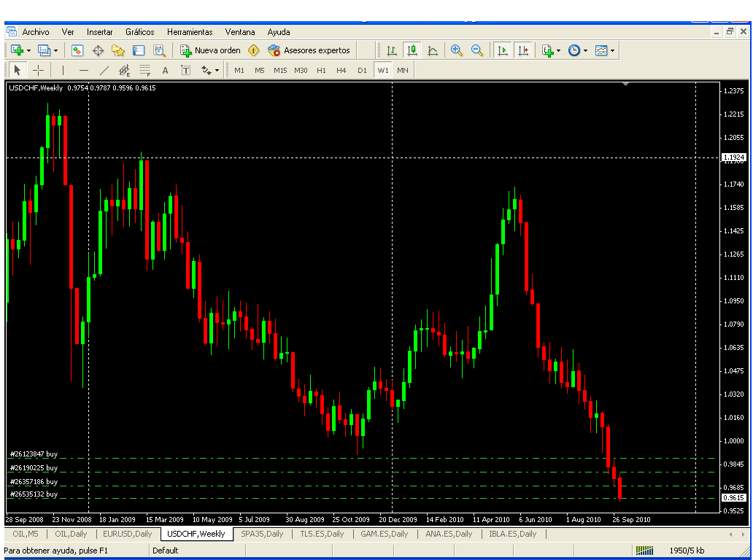Toggle the Asesores expertos button
Screen dimensions: 753x560
(x=309, y=50)
